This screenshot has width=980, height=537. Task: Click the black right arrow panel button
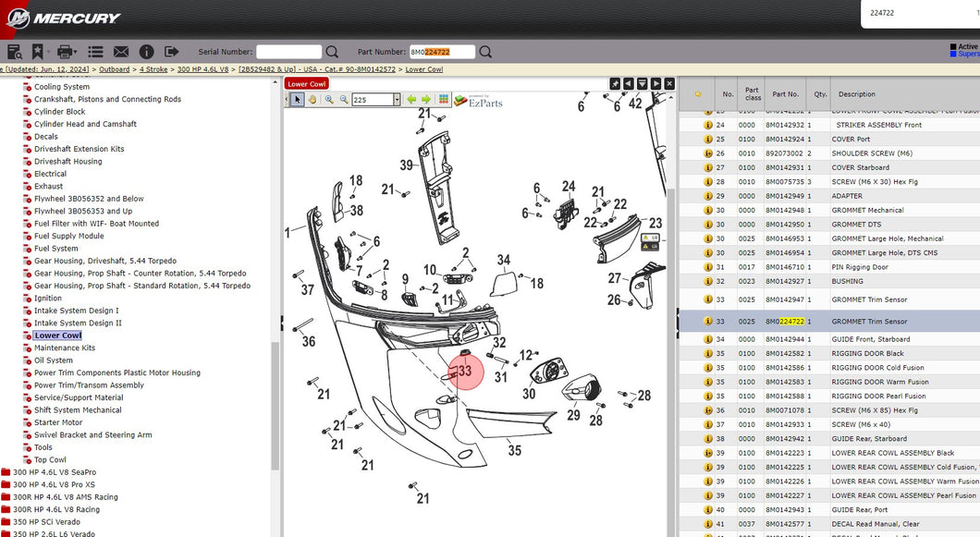click(x=656, y=84)
